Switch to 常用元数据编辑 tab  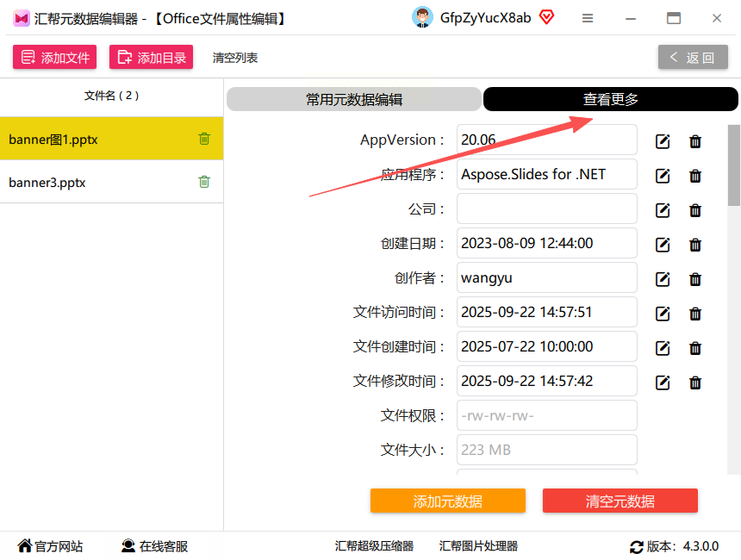[x=354, y=99]
